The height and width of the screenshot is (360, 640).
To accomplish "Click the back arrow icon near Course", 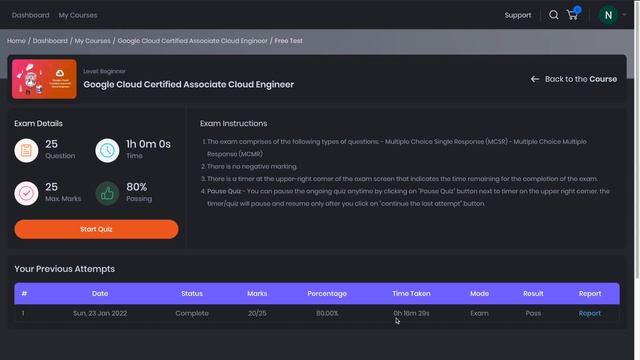I will coord(535,79).
